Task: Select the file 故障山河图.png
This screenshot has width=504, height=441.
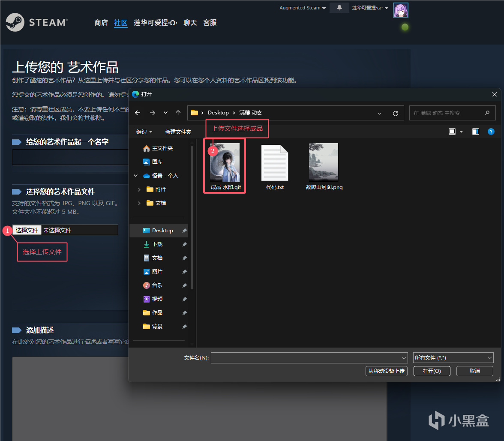Action: point(324,166)
